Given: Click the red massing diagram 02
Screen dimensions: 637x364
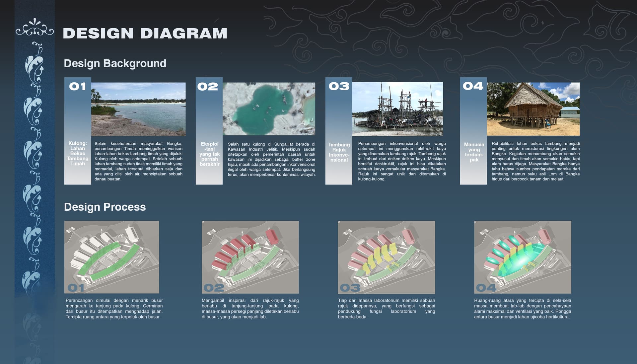Looking at the screenshot, I should [250, 257].
